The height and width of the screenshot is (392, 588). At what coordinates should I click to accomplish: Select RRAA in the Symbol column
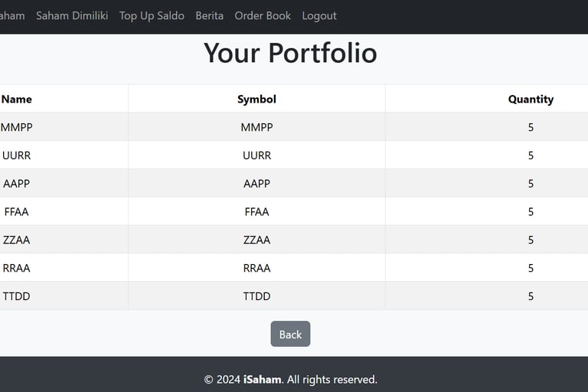256,268
